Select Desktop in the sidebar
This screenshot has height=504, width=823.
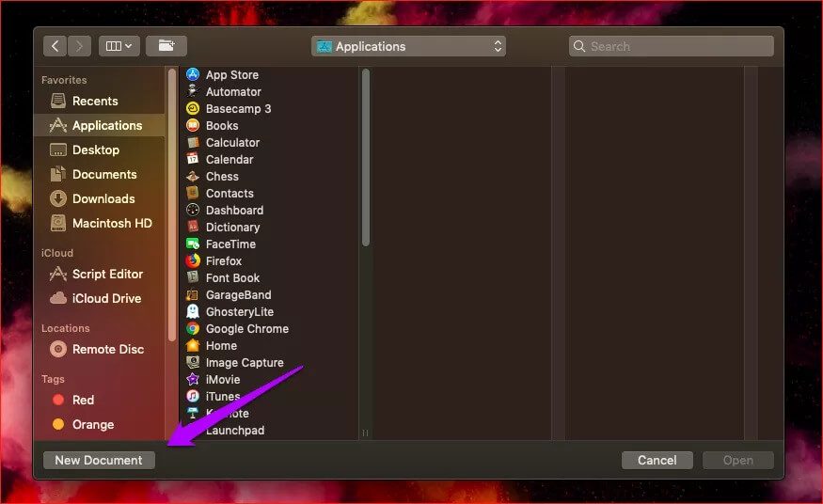(x=100, y=150)
